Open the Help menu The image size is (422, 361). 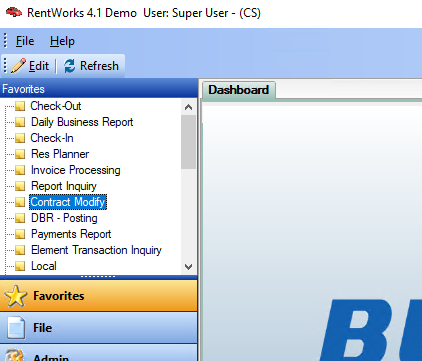62,41
